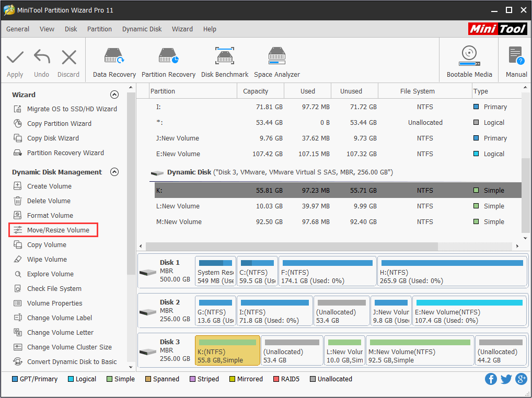Open the Wizard menu
Viewport: 532px width, 398px height.
(x=182, y=29)
